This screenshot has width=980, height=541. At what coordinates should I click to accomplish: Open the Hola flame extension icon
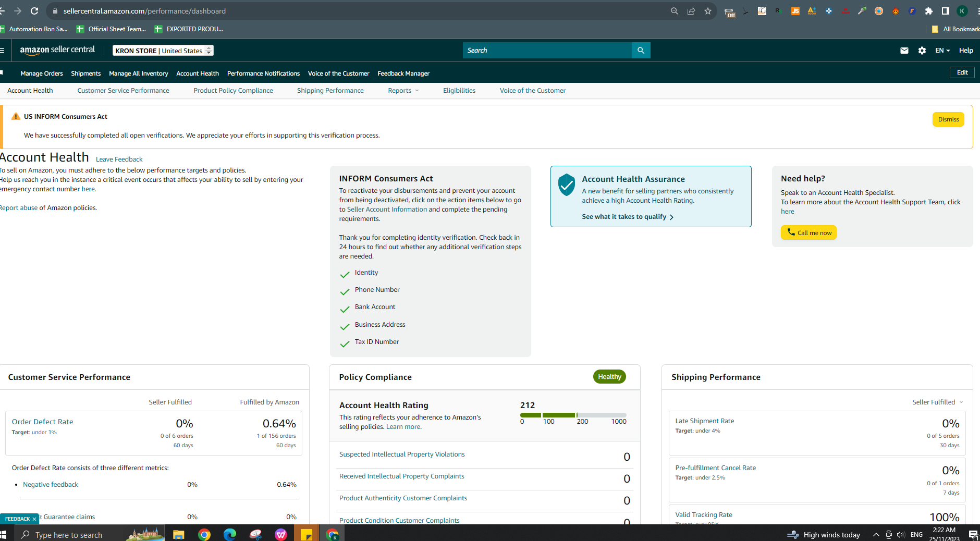pos(895,11)
